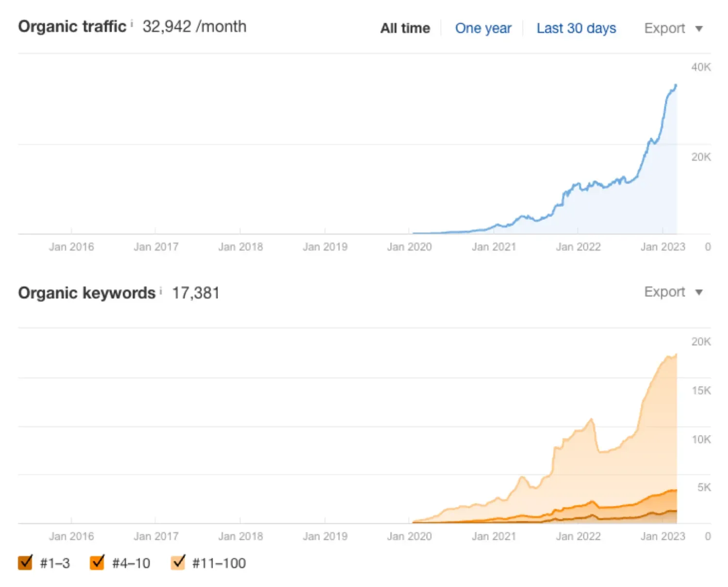The image size is (728, 587).
Task: Select the Last 30 days view
Action: coord(576,28)
